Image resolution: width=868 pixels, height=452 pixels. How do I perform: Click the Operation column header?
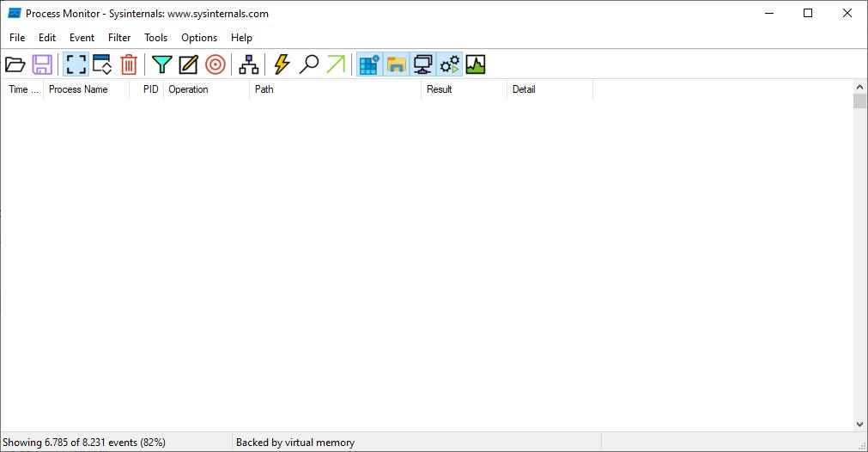click(x=206, y=89)
